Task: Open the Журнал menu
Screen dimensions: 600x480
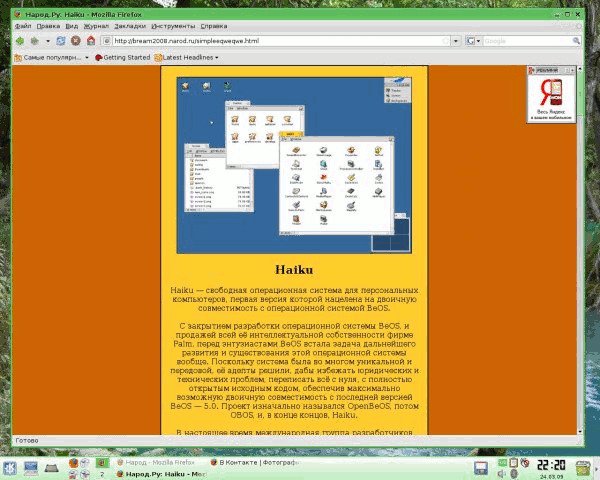Action: click(96, 26)
